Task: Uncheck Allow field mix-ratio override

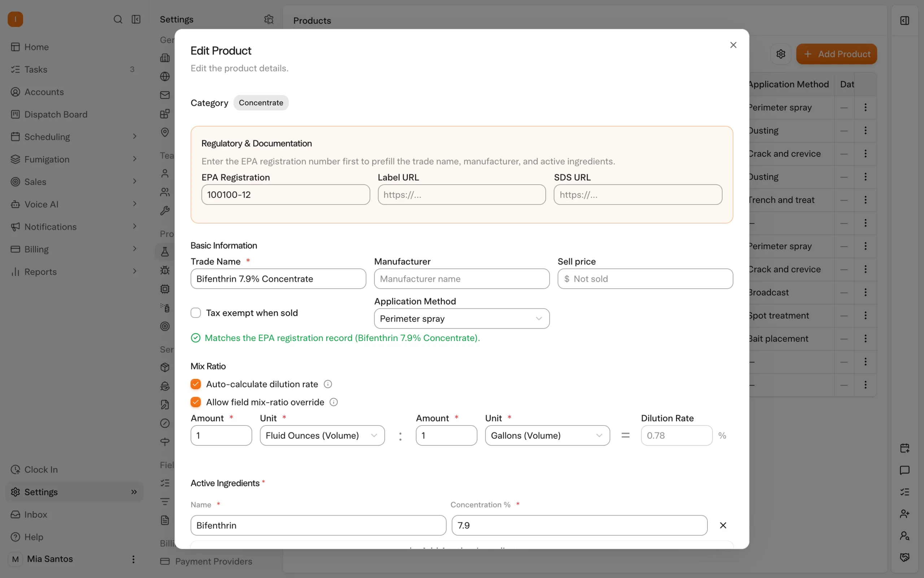Action: (196, 402)
